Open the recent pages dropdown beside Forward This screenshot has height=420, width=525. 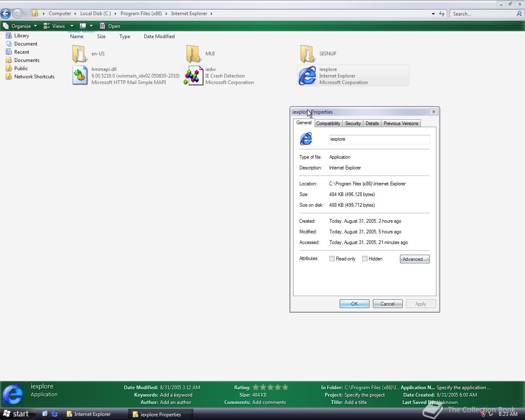pos(25,14)
